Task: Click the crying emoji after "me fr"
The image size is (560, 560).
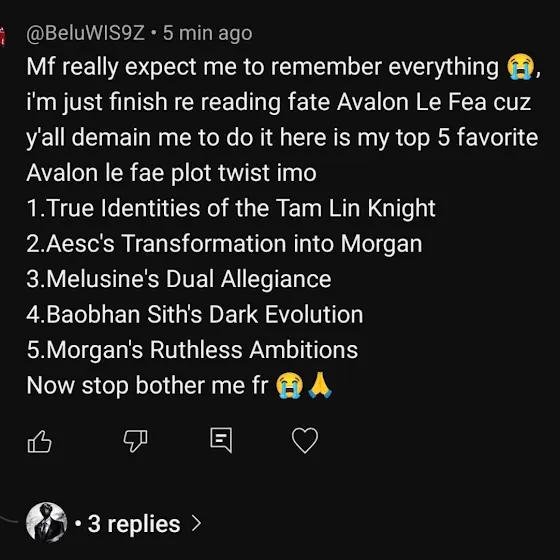Action: pos(290,385)
